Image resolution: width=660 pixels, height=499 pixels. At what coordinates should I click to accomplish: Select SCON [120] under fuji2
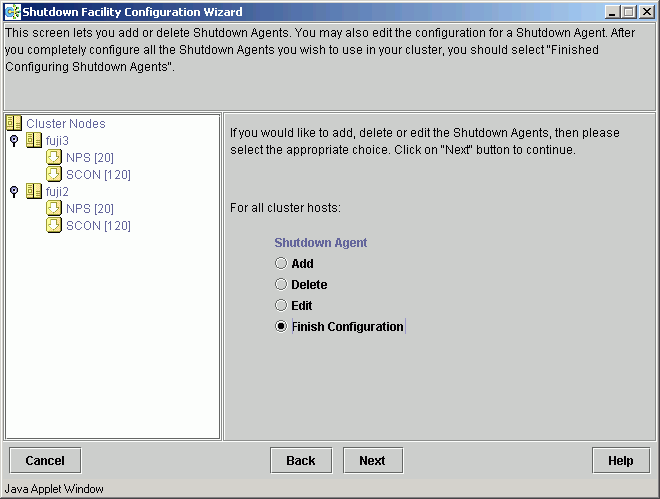98,226
